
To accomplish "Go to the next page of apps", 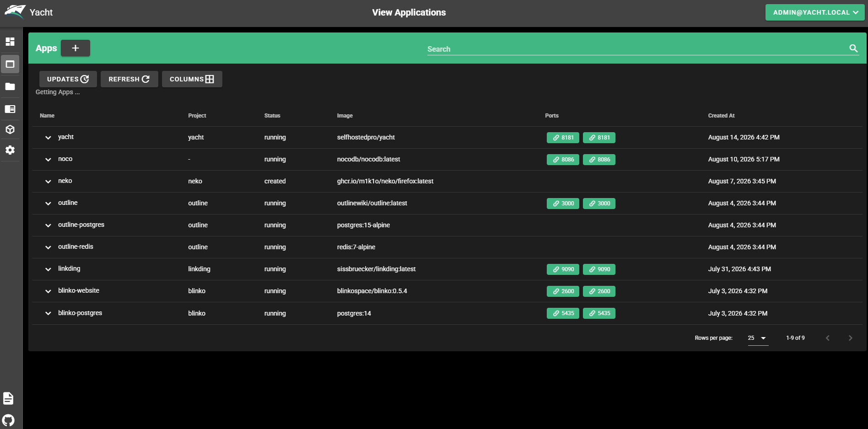I will pos(850,338).
